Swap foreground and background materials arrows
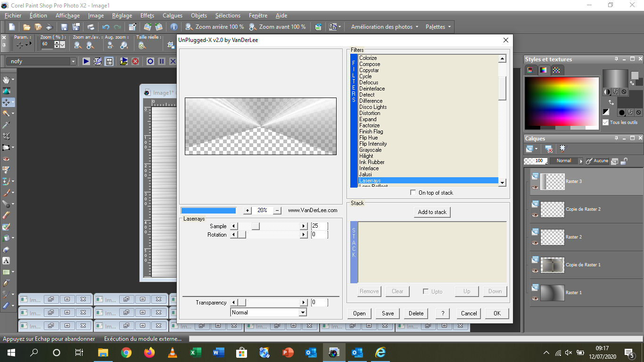The height and width of the screenshot is (362, 644). pyautogui.click(x=611, y=102)
